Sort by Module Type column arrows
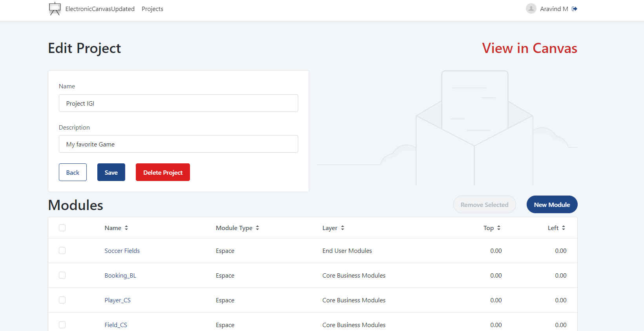 pyautogui.click(x=257, y=228)
